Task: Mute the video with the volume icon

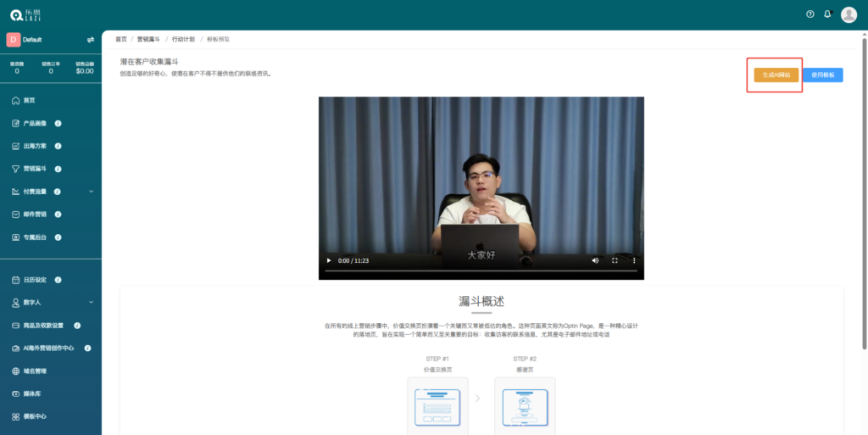Action: (x=595, y=260)
